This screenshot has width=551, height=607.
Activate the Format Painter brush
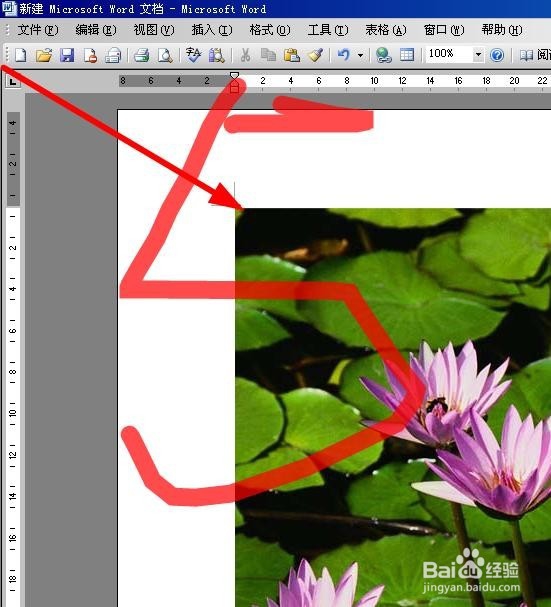click(x=316, y=55)
